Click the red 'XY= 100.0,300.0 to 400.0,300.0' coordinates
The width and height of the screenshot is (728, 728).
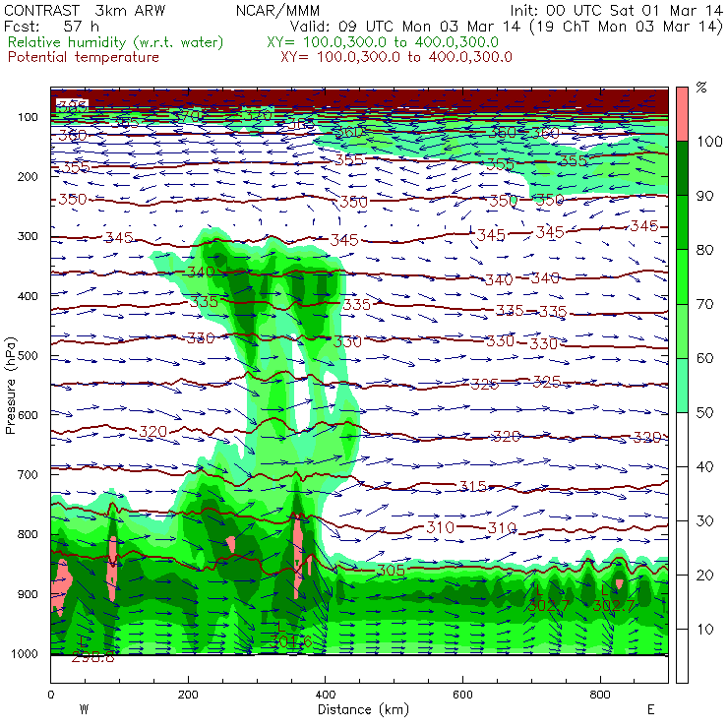396,57
